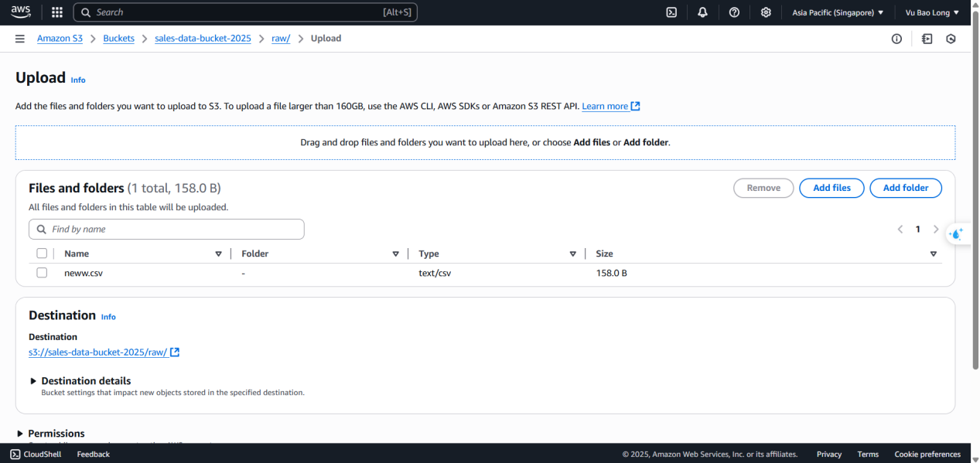Image resolution: width=980 pixels, height=463 pixels.
Task: Open the Vu Bao Long account dropdown
Action: point(932,12)
